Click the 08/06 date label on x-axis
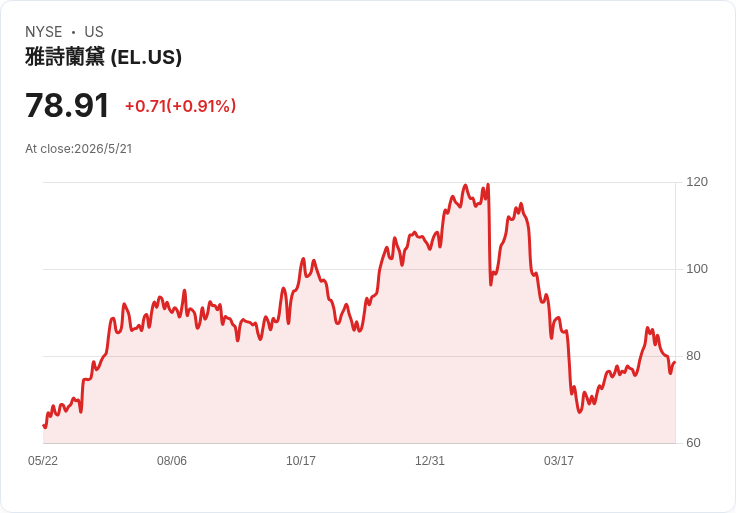Image resolution: width=736 pixels, height=513 pixels. pos(172,460)
